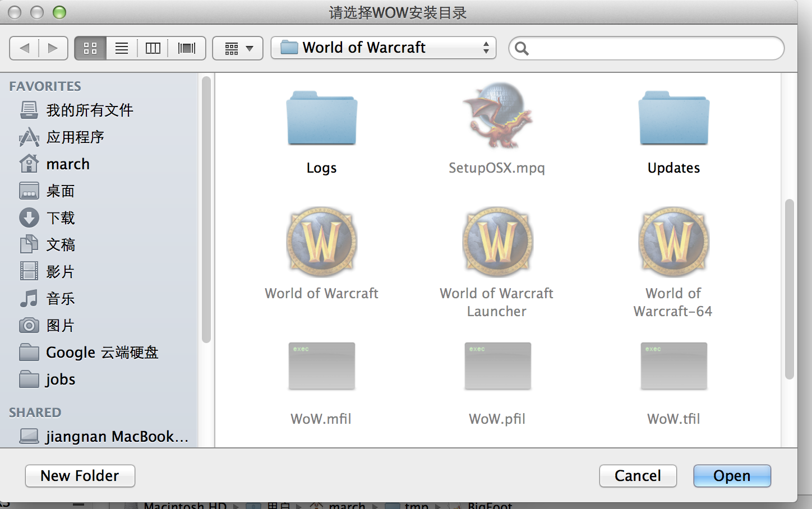The image size is (812, 509).
Task: Open the jobs folder in sidebar
Action: (x=48, y=379)
